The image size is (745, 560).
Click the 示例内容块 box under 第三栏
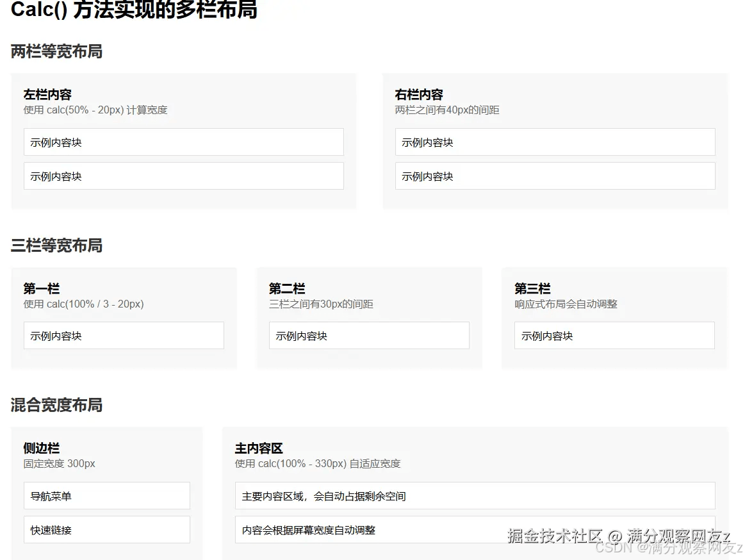click(614, 336)
